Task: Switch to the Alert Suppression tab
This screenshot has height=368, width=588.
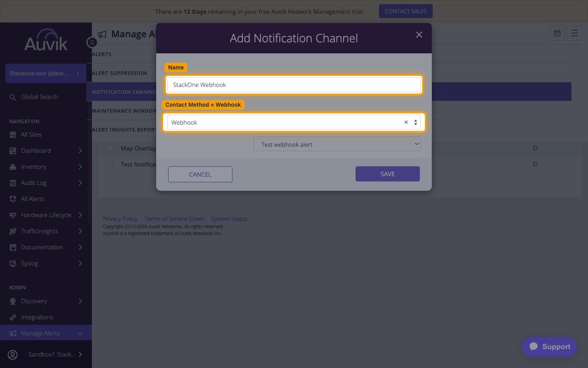Action: point(119,73)
